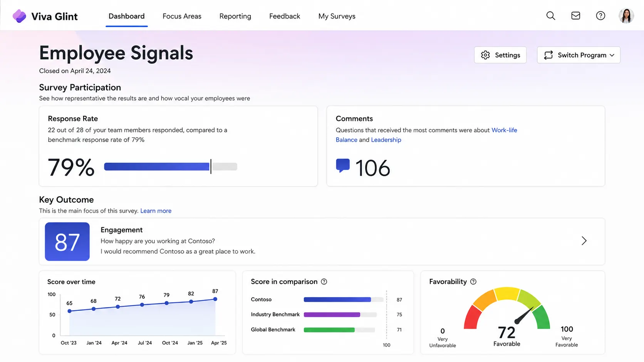This screenshot has height=362, width=644.
Task: Expand the Switch Program dropdown
Action: (x=579, y=55)
